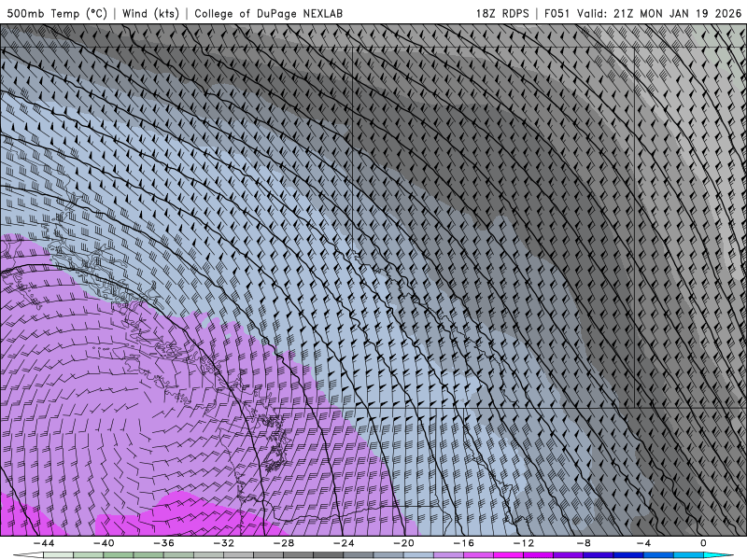Click the -12 colorbar tick label

pyautogui.click(x=524, y=543)
